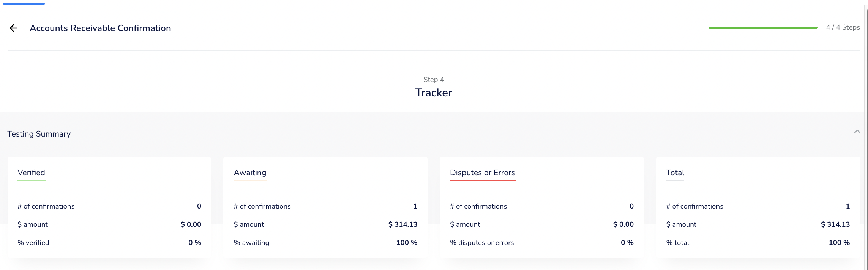Click the back arrow icon
This screenshot has width=868, height=270.
[x=14, y=28]
